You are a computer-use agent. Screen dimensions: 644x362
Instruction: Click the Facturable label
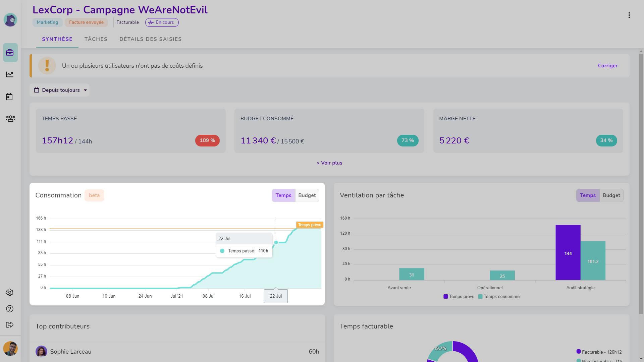[x=128, y=22]
